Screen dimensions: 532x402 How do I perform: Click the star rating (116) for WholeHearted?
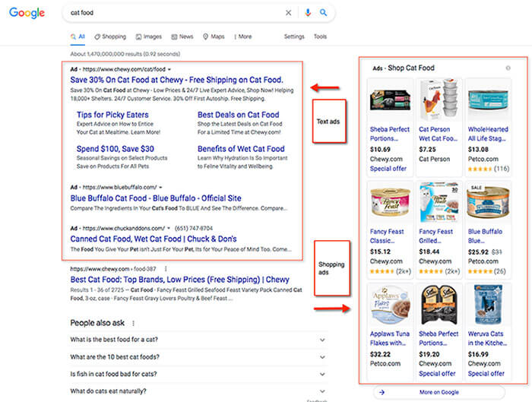[489, 169]
